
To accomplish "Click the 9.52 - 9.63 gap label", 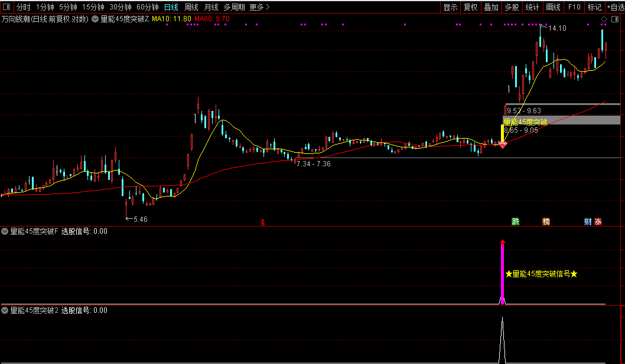I will pos(524,111).
